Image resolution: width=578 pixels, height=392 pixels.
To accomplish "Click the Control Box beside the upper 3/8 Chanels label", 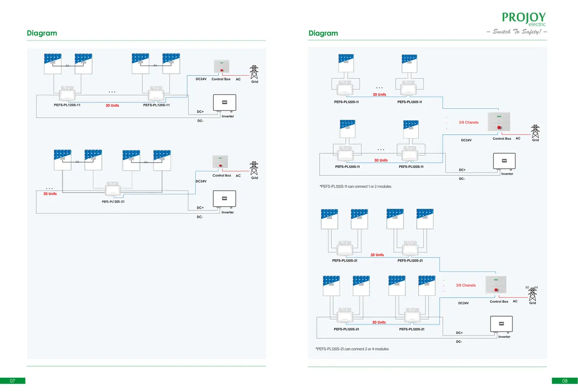I will point(499,122).
